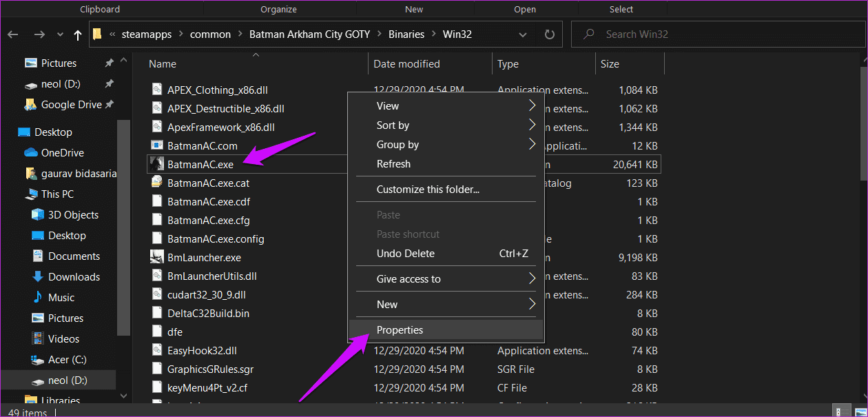Open the recent locations dropdown
Viewport: 868px width, 417px height.
coord(59,35)
